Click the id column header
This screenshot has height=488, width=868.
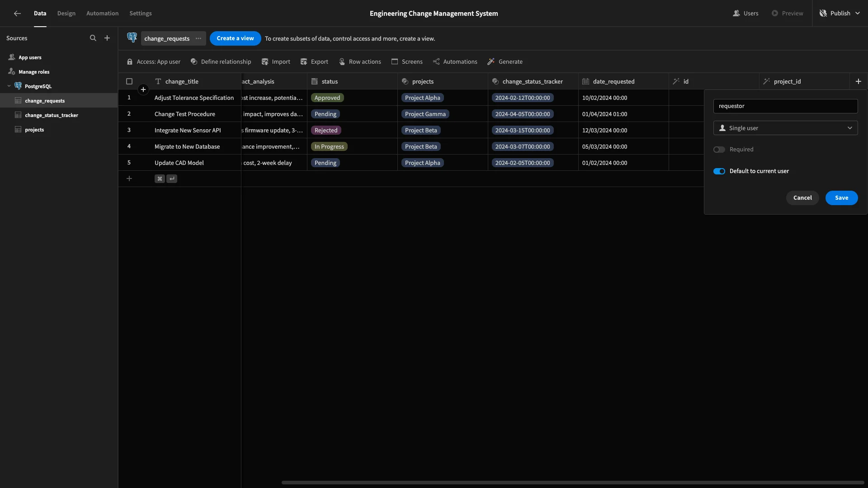point(714,82)
